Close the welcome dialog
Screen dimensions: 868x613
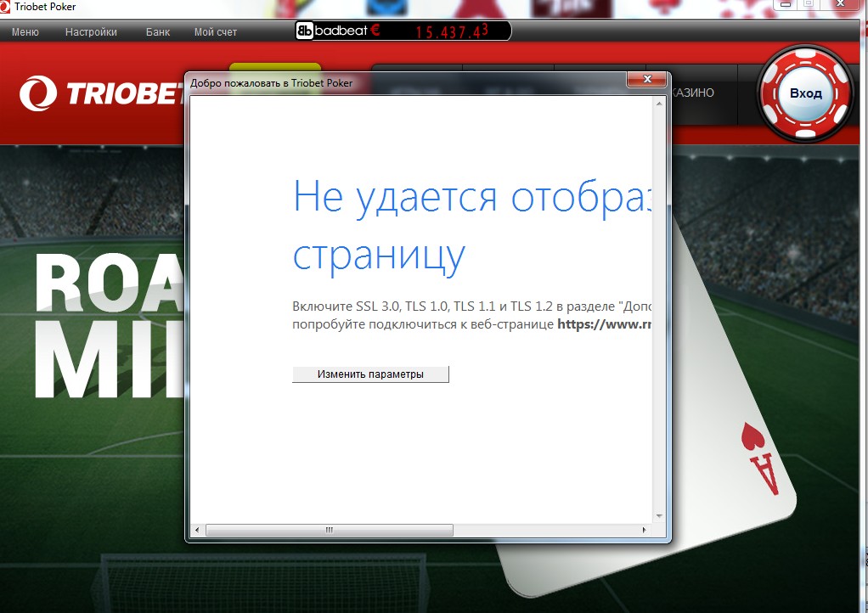(x=646, y=79)
